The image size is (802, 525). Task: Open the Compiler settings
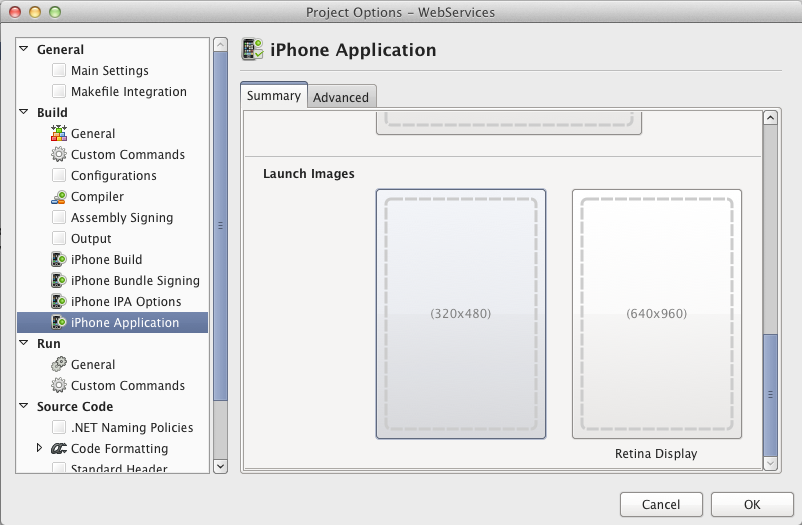point(97,196)
